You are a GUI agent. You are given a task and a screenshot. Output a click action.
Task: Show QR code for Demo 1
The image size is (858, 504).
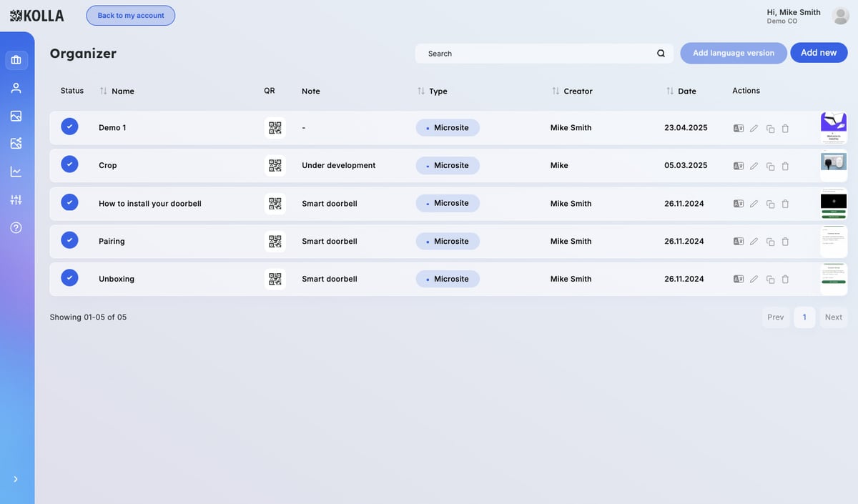point(275,128)
